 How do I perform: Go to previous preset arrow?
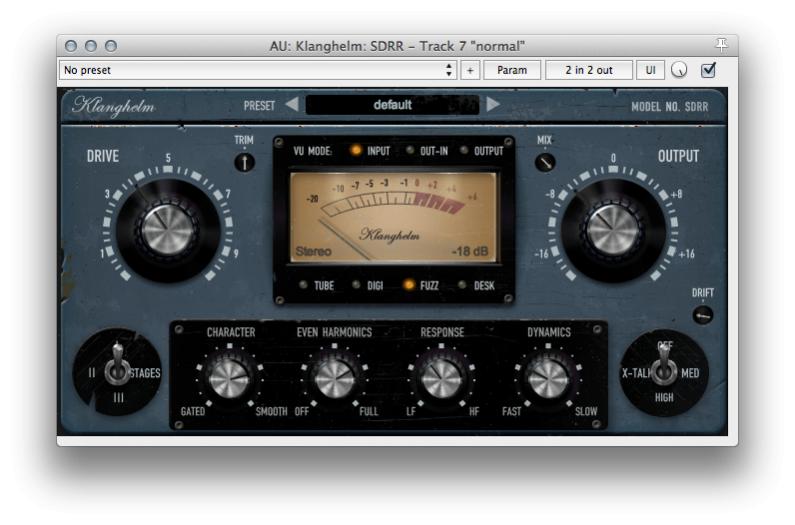[292, 104]
